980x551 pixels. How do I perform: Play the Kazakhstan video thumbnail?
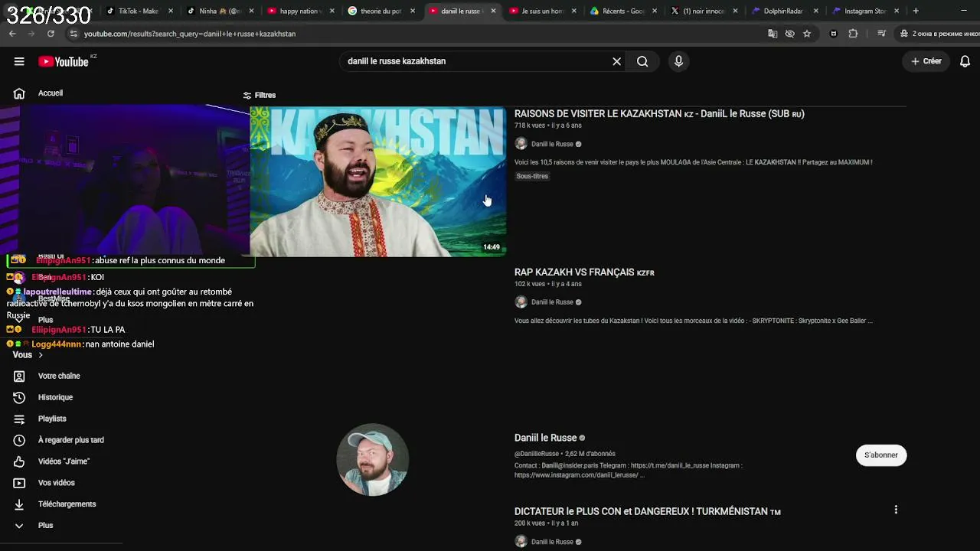click(377, 181)
